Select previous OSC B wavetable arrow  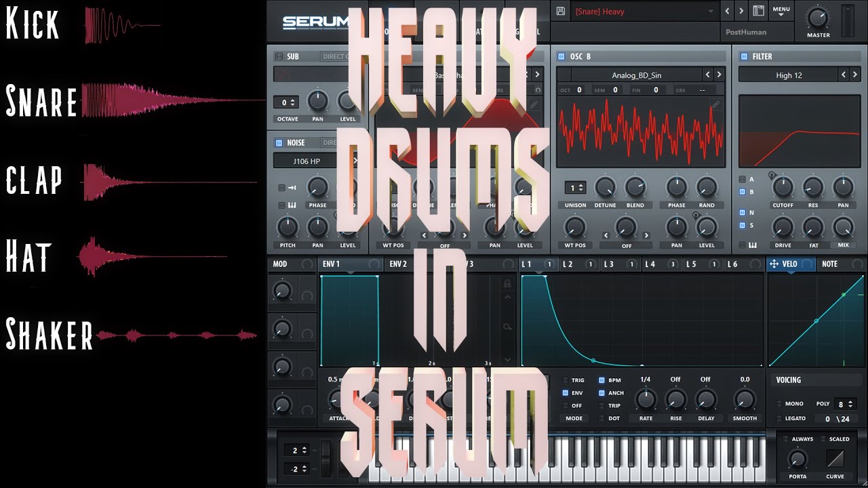point(708,75)
